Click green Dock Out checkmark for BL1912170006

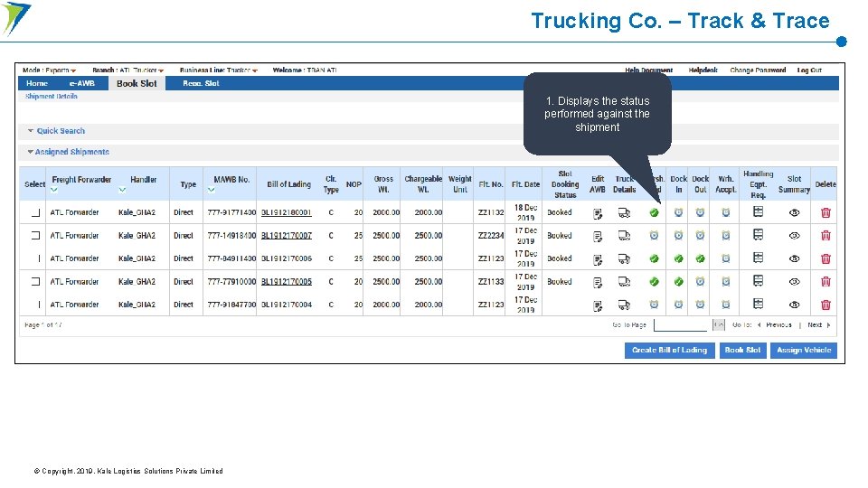(x=700, y=258)
